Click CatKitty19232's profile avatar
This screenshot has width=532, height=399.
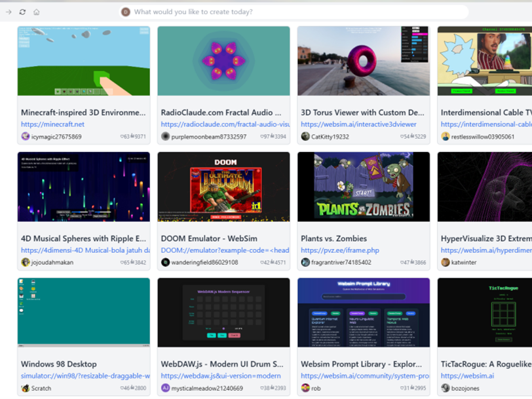coord(305,136)
